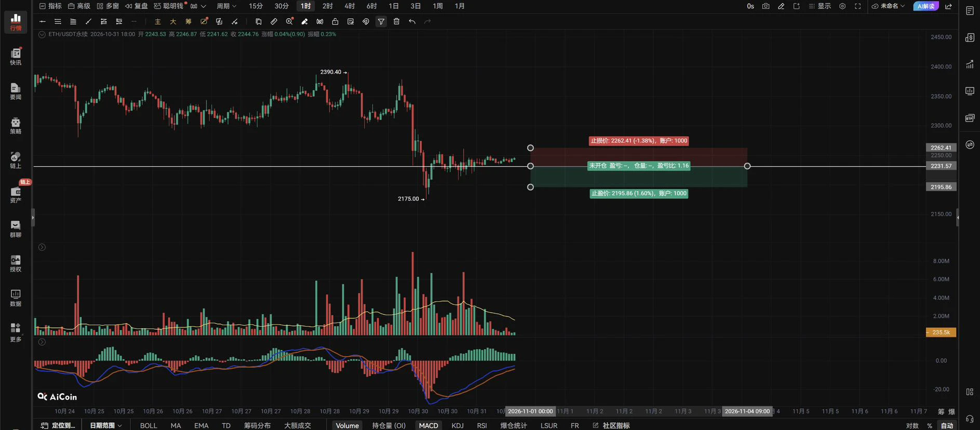Toggle the BOLL indicator

click(x=149, y=425)
